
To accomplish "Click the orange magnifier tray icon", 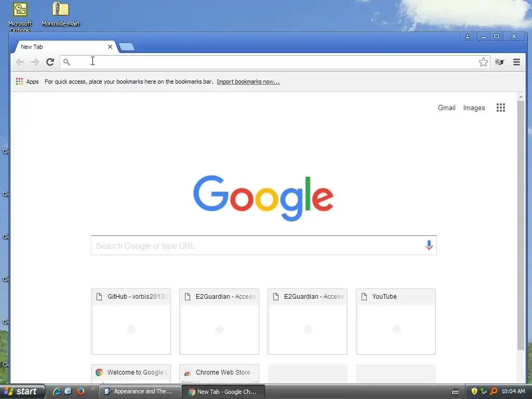I will click(x=494, y=391).
